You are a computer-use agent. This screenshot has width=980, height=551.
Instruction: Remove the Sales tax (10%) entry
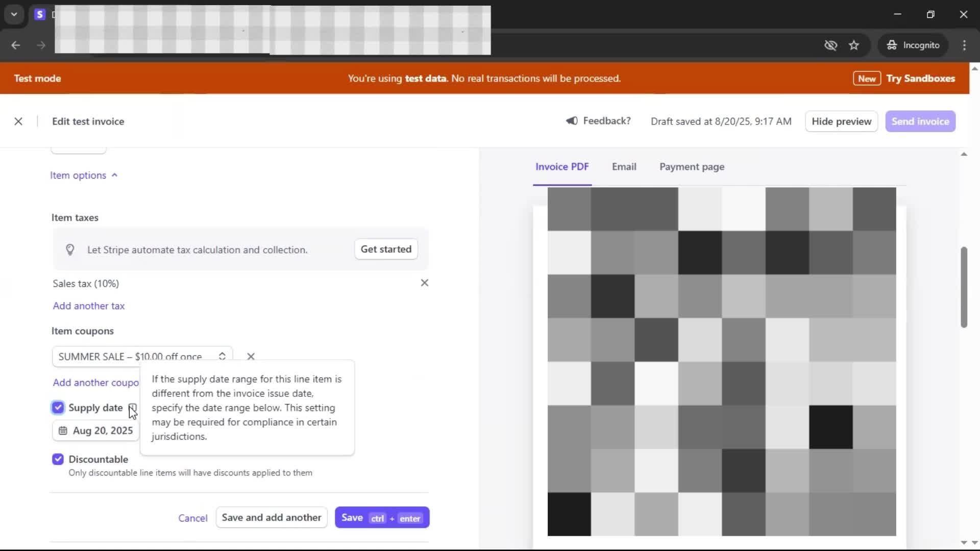click(x=424, y=283)
